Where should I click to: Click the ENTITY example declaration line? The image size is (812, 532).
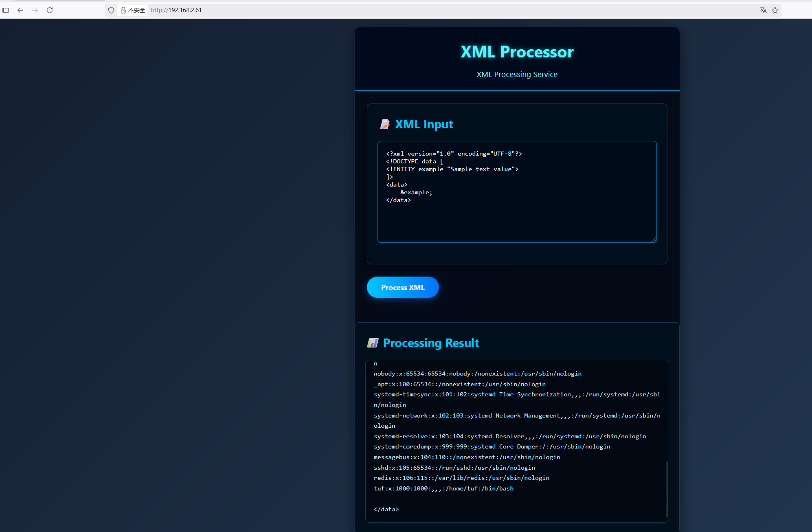pyautogui.click(x=452, y=169)
